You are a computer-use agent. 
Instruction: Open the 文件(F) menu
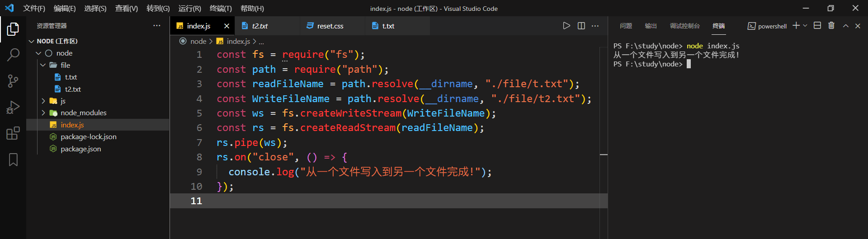[34, 8]
